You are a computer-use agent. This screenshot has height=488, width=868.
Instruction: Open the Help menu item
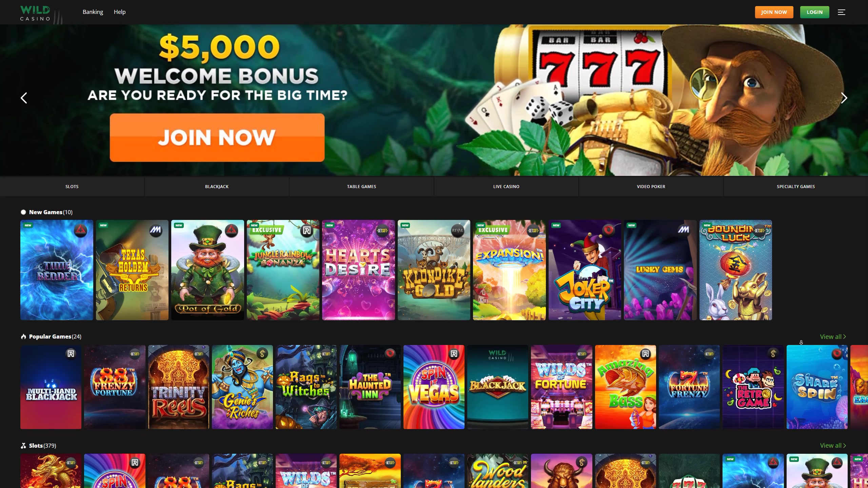point(120,12)
